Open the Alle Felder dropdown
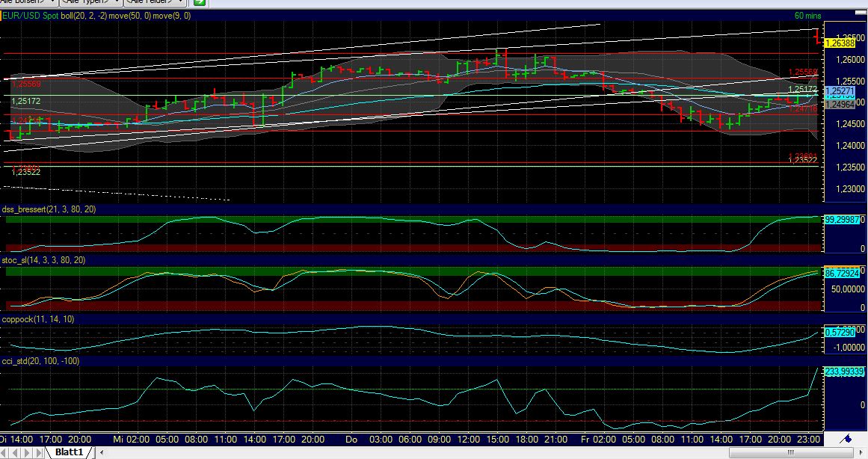This screenshot has height=459, width=868. tap(155, 2)
